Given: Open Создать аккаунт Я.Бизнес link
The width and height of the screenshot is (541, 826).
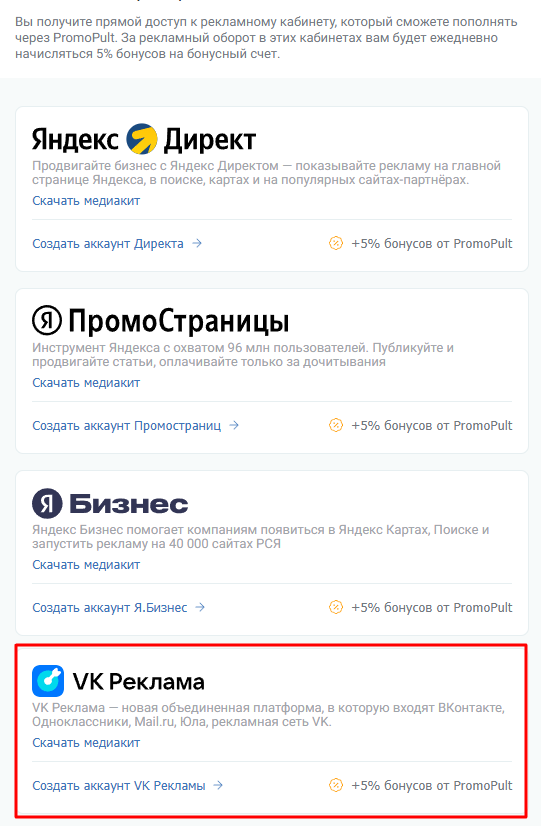Looking at the screenshot, I should (x=110, y=608).
